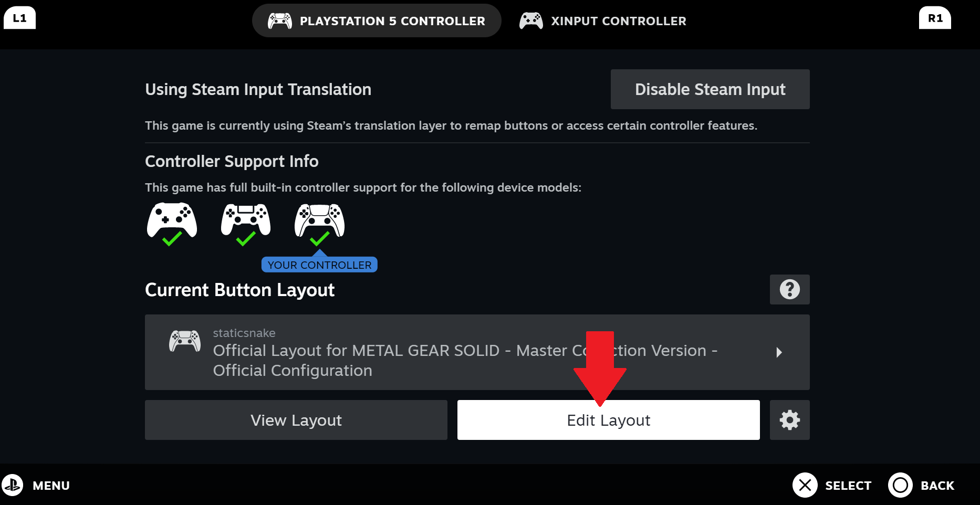
Task: Open layout settings gear
Action: (790, 420)
